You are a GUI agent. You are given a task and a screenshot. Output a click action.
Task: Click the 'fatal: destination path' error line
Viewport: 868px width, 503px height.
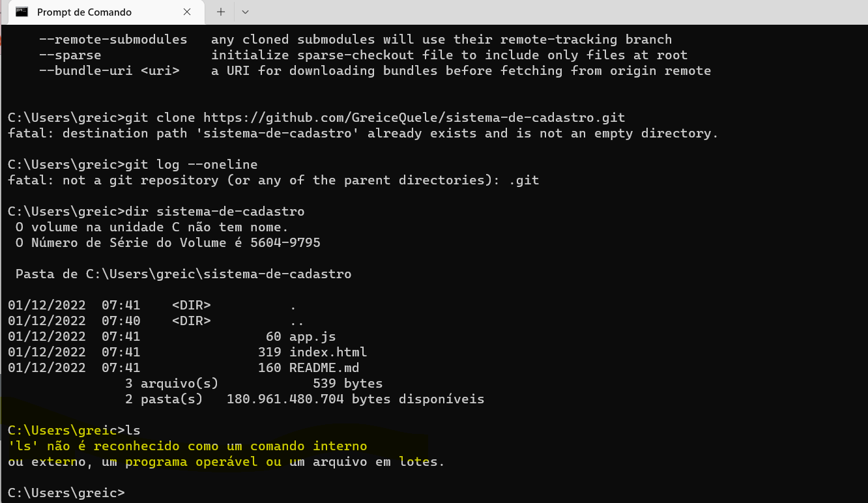tap(363, 134)
